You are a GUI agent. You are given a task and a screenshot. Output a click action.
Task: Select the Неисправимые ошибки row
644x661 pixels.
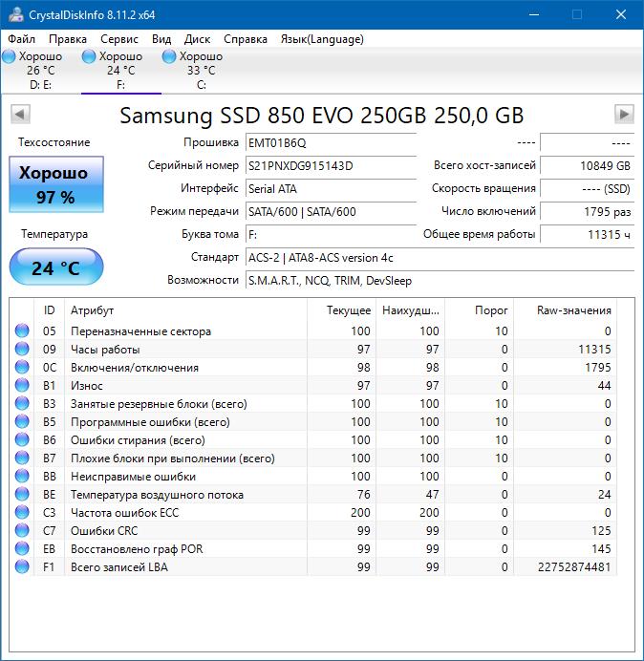click(313, 476)
